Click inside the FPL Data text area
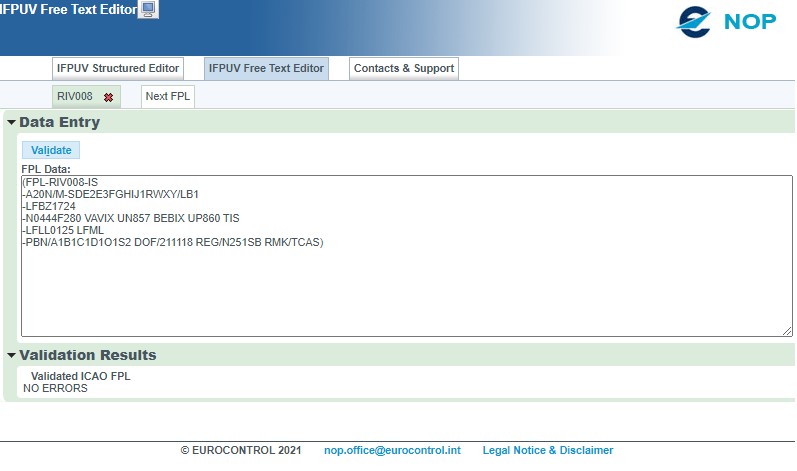 click(407, 256)
